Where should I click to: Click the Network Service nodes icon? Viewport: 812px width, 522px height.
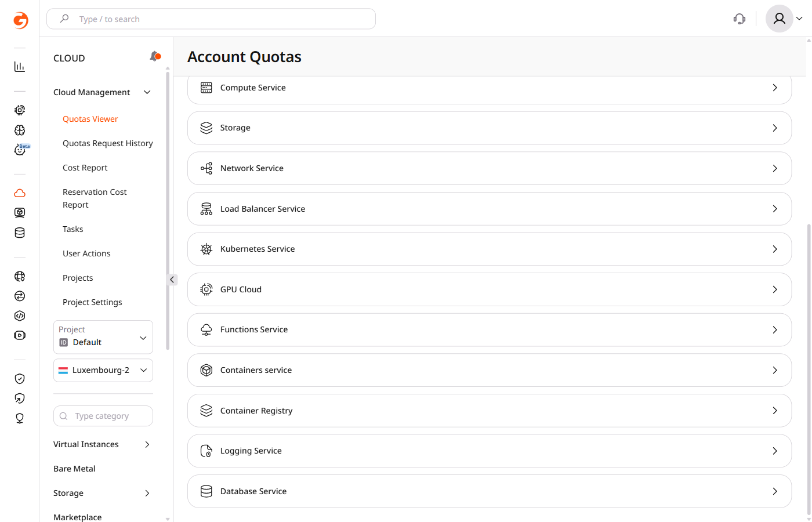pos(206,168)
